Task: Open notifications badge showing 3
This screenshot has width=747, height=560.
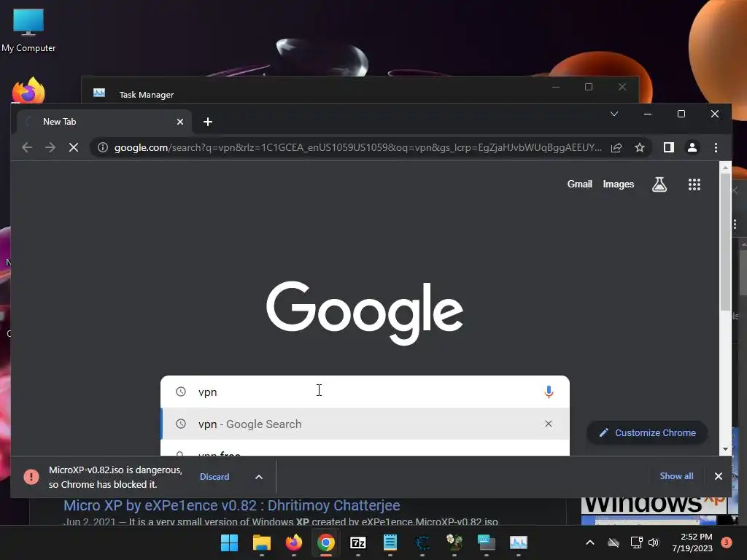Action: [726, 542]
